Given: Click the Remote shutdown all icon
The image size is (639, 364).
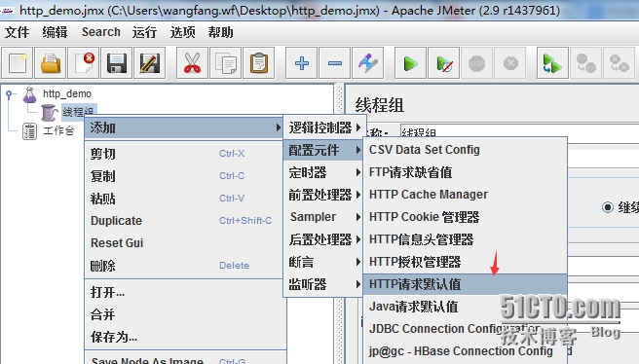Looking at the screenshot, I should click(x=620, y=63).
